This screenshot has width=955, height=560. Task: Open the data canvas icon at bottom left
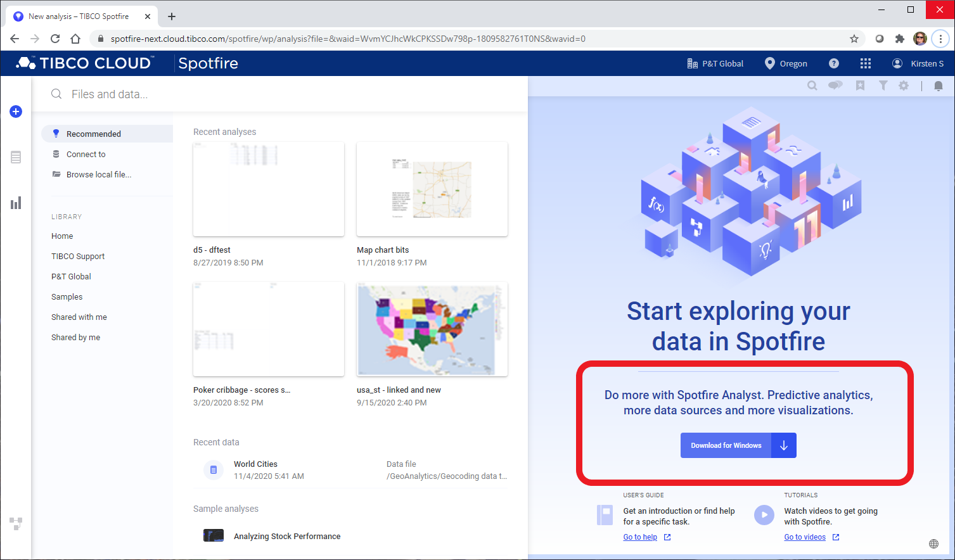coord(16,523)
